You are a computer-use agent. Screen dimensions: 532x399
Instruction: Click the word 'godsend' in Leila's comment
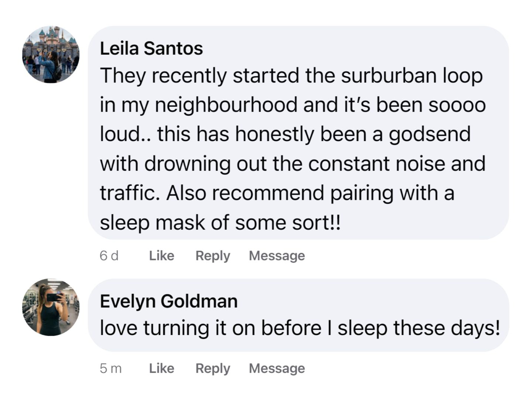pyautogui.click(x=429, y=134)
